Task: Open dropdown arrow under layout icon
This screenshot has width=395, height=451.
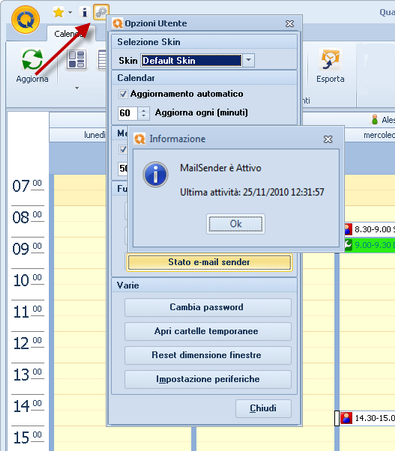Action: pos(77,88)
